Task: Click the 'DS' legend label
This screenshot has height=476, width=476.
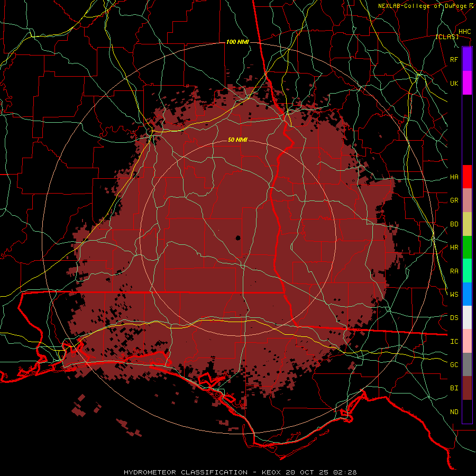Action: point(454,318)
